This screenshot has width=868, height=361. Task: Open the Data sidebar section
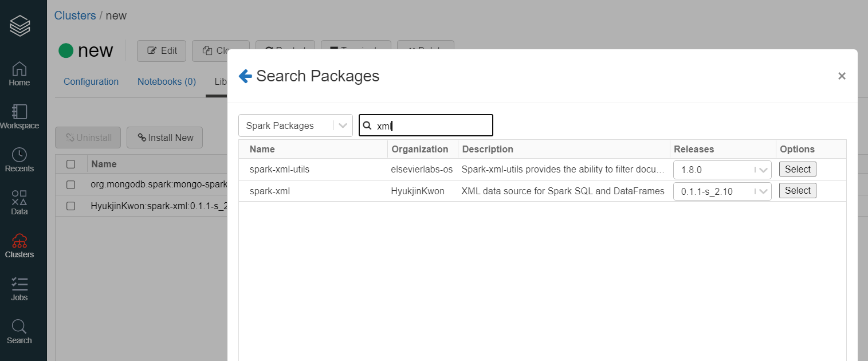pyautogui.click(x=19, y=203)
